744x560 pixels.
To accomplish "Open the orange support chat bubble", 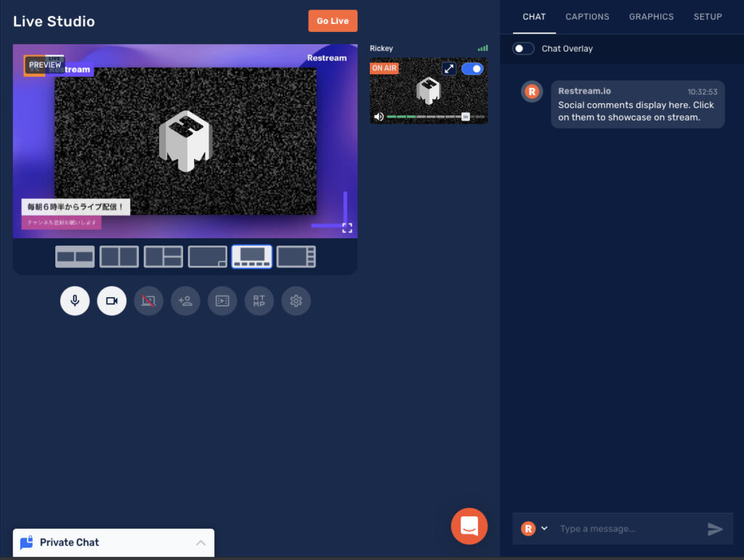I will pos(469,527).
